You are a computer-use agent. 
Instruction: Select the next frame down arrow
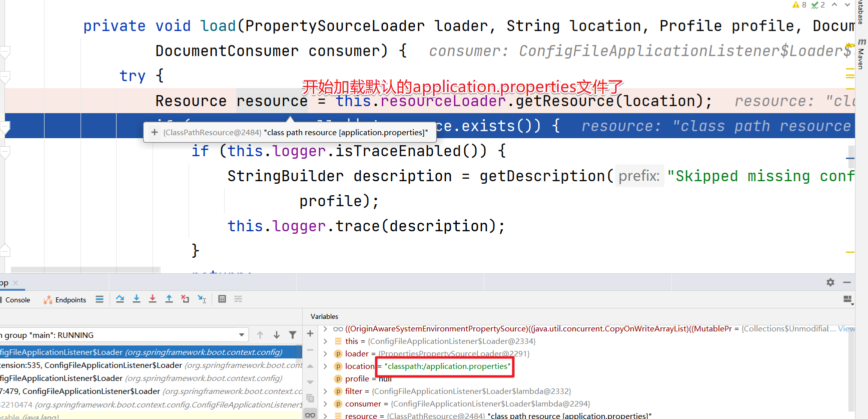point(276,335)
